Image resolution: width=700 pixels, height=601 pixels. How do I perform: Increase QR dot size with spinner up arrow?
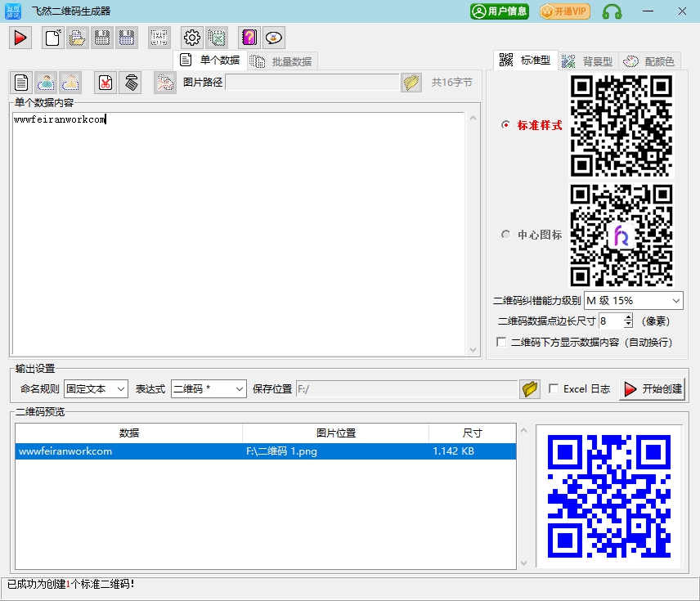click(629, 316)
